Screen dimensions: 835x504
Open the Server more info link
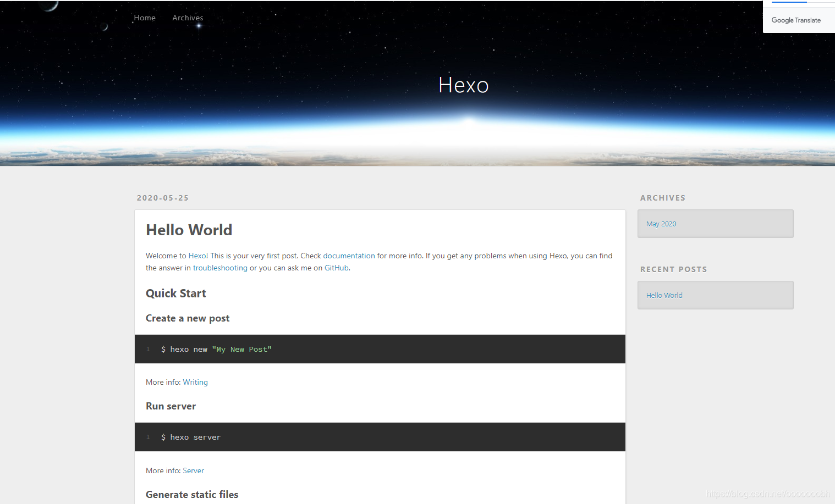[x=193, y=470]
